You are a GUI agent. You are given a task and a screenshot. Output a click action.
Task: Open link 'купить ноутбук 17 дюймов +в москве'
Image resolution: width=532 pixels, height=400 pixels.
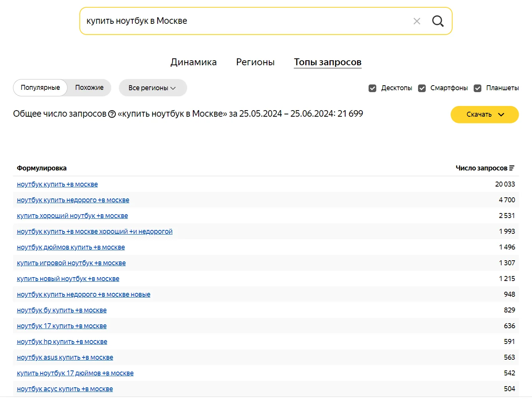click(x=75, y=373)
